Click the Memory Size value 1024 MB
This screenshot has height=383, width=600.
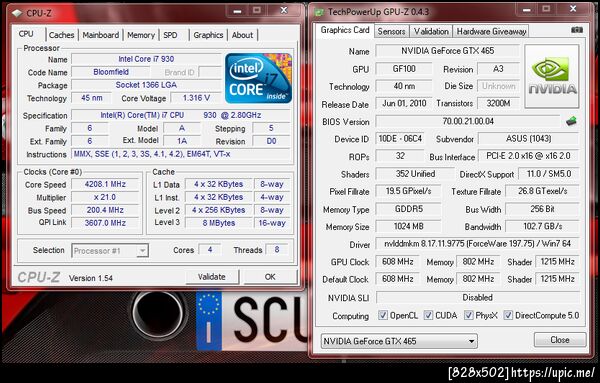408,226
